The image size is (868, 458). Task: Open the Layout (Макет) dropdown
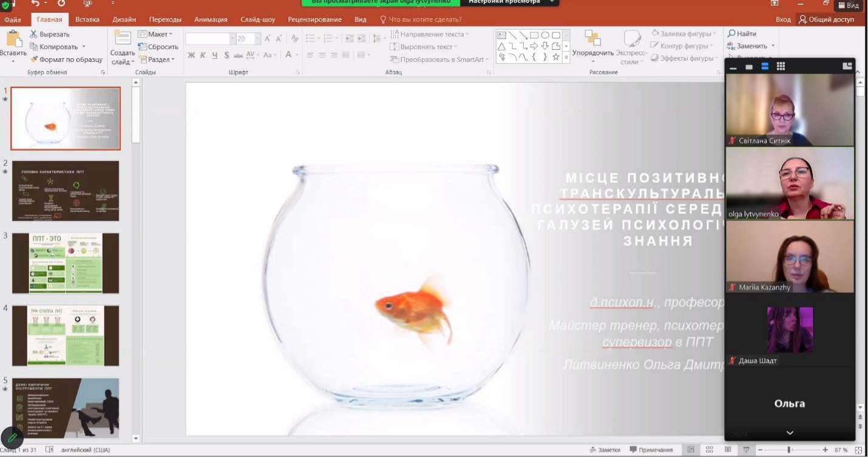(x=156, y=34)
